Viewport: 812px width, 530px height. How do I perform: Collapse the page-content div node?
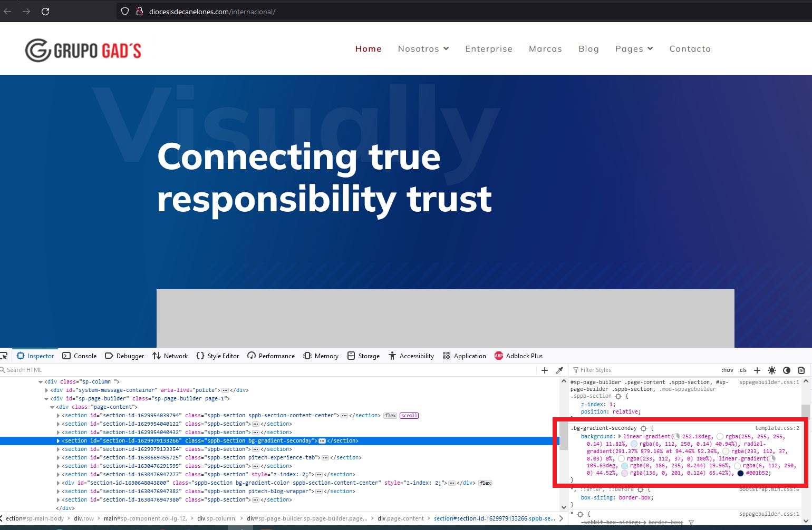click(x=52, y=407)
